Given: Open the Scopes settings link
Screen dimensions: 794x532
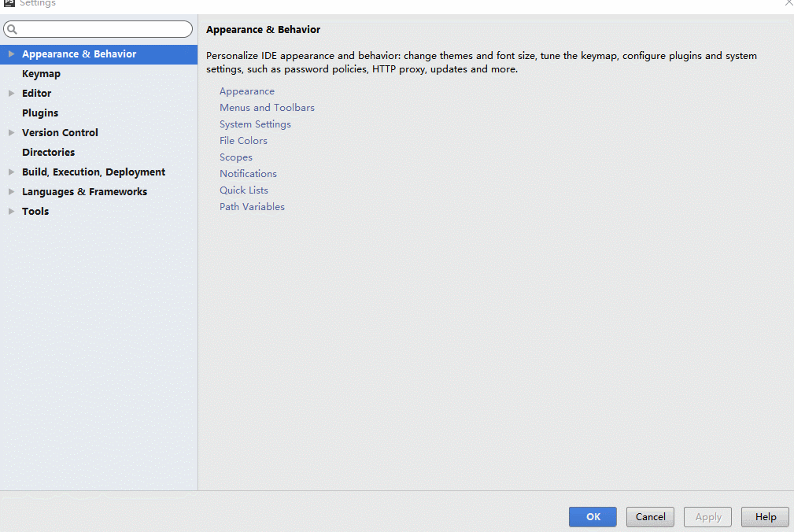Looking at the screenshot, I should (235, 157).
